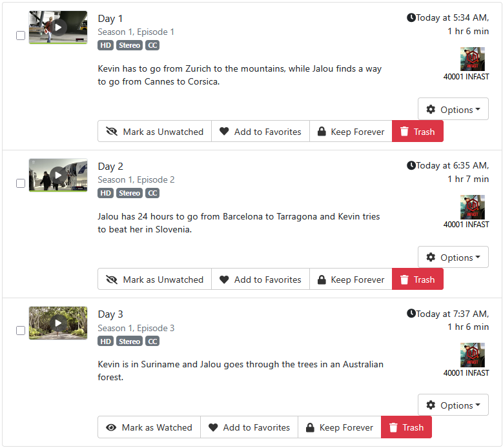This screenshot has height=448, width=503.
Task: Click the heart icon for Day 1 favorites
Action: coord(224,131)
